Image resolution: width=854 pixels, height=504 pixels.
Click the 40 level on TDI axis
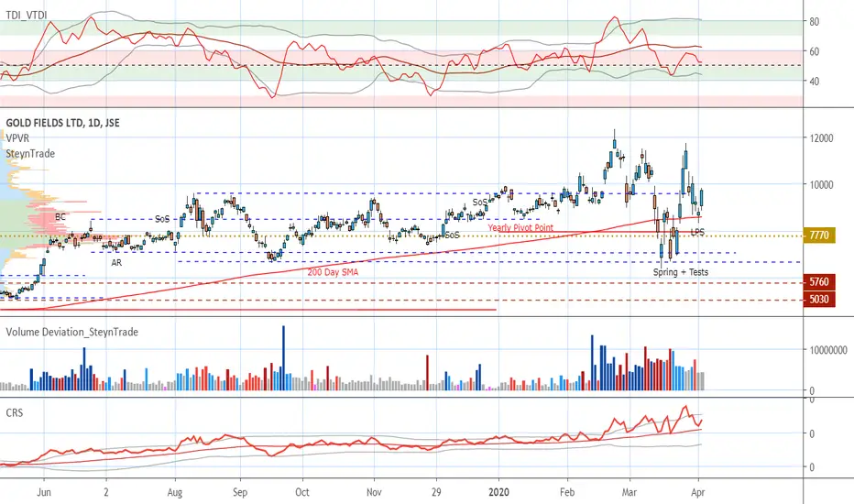coord(815,82)
